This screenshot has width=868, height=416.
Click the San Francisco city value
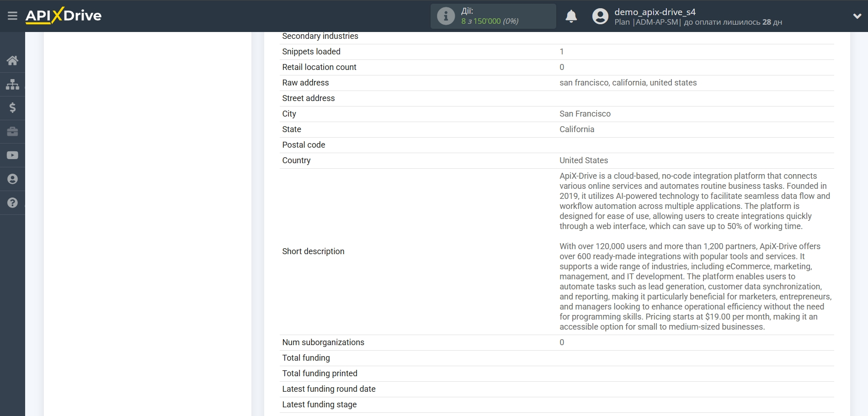(x=585, y=114)
